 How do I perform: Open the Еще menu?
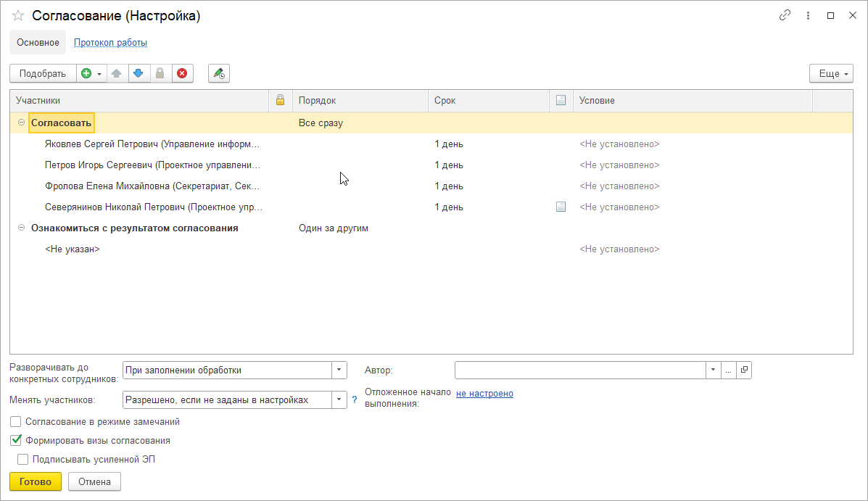click(x=830, y=73)
